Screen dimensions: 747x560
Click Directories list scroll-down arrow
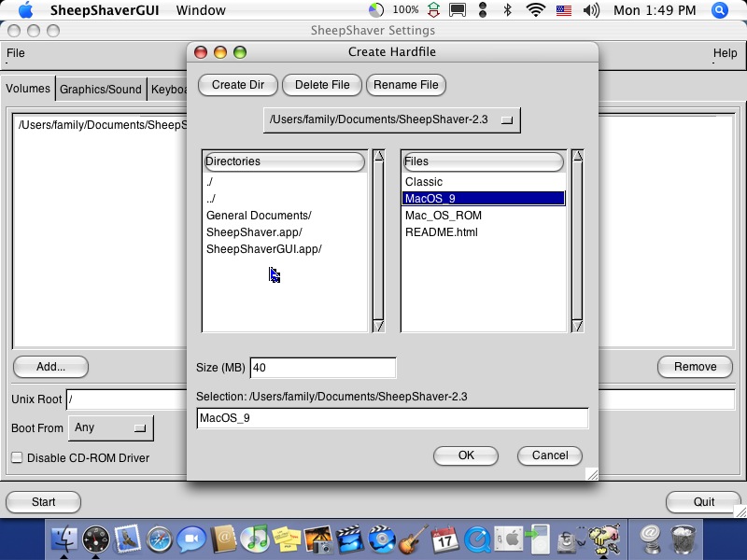tap(379, 326)
